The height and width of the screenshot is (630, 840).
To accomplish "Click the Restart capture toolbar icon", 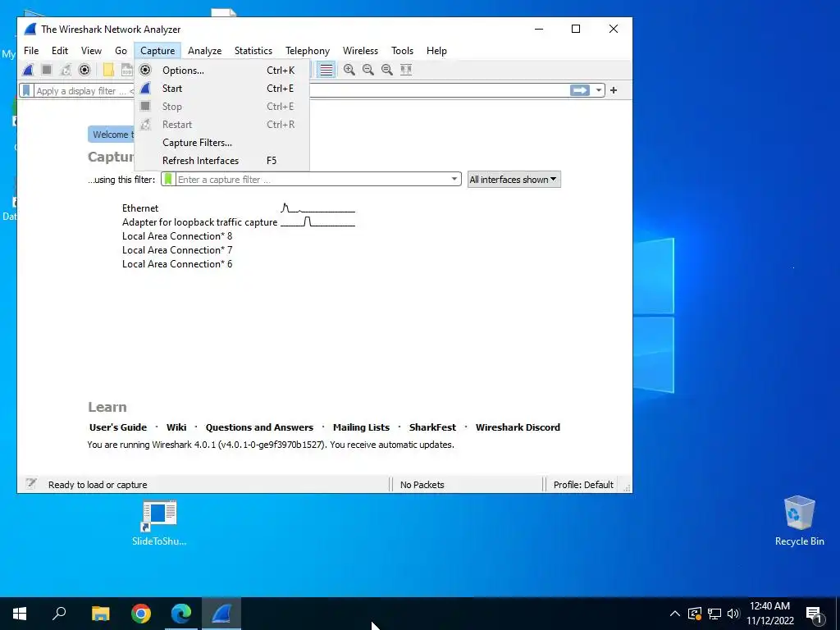I will 66,70.
